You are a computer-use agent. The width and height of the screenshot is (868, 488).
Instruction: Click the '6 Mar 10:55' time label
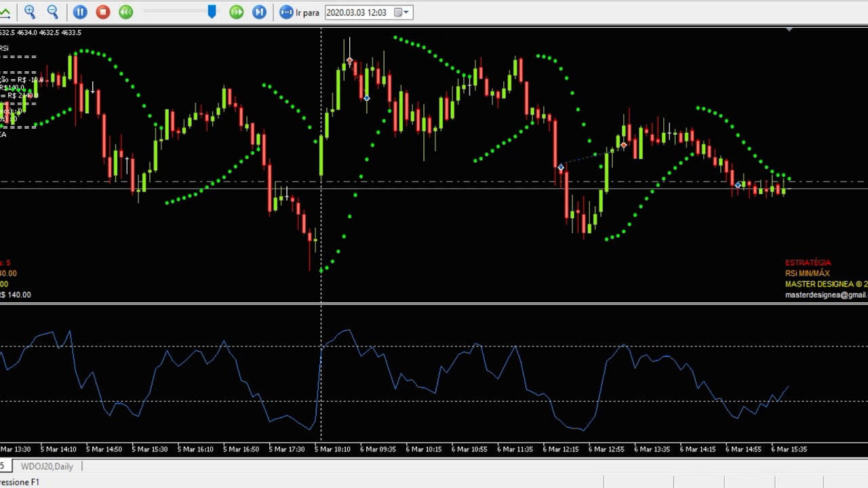[469, 449]
